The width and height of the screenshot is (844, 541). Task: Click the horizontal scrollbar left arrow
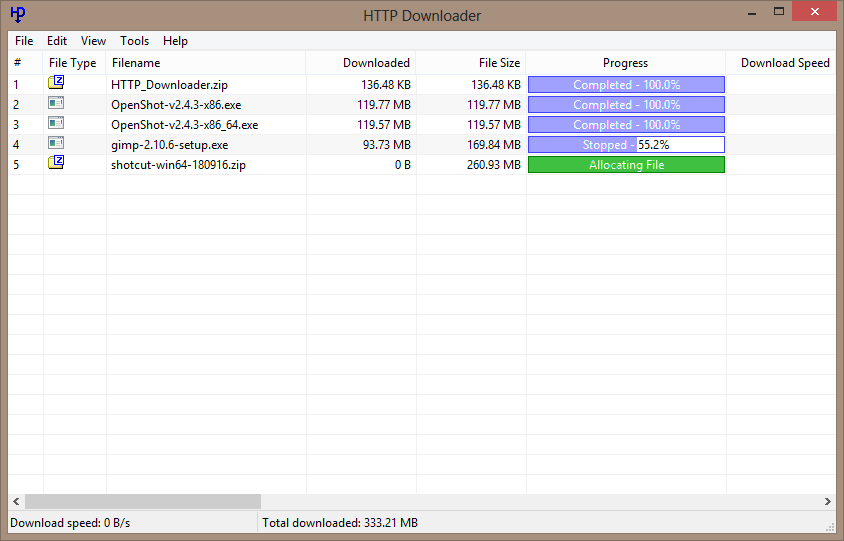(16, 502)
